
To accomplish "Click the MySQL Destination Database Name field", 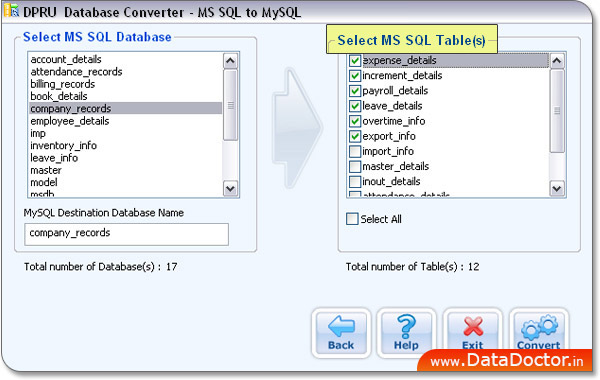I will click(126, 234).
